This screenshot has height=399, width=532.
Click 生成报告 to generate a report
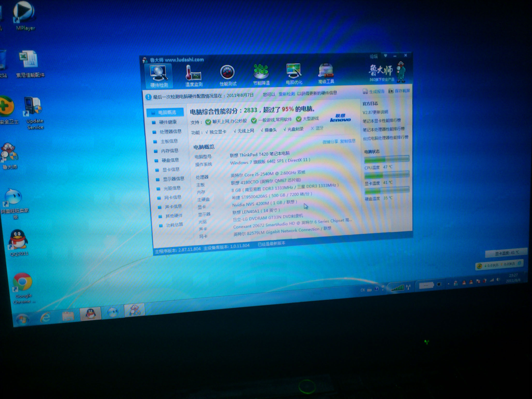click(x=374, y=91)
